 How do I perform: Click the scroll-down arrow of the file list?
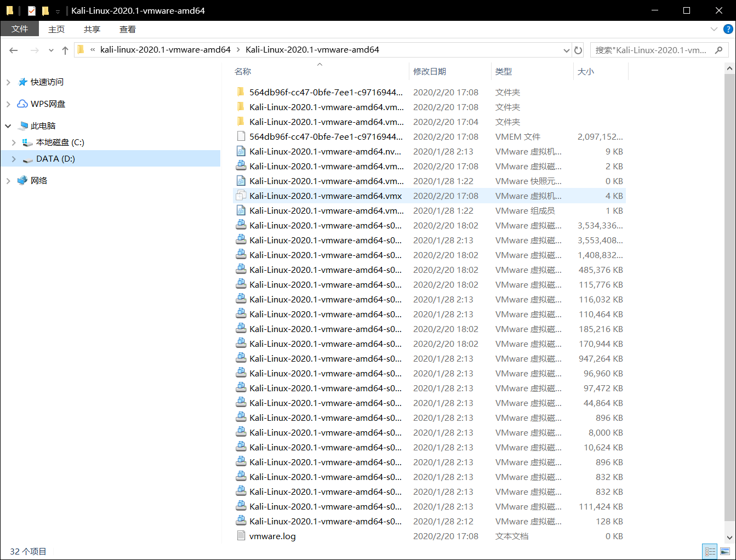pos(729,538)
